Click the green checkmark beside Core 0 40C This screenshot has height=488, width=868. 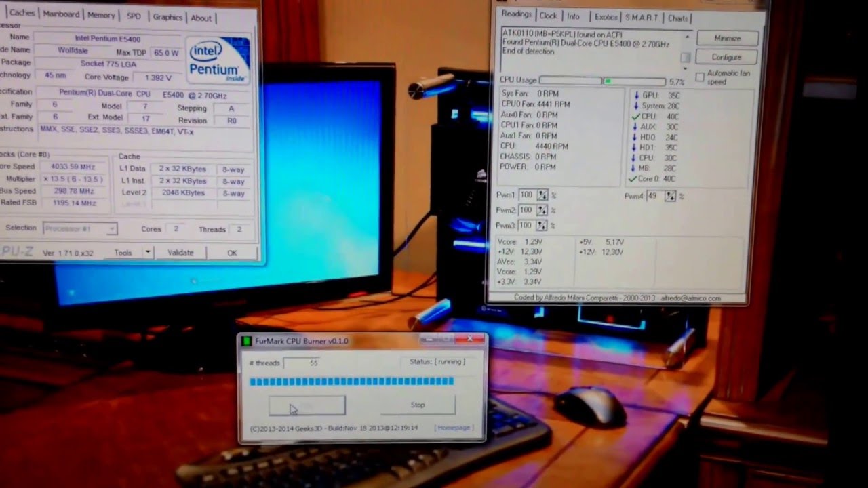pyautogui.click(x=633, y=179)
